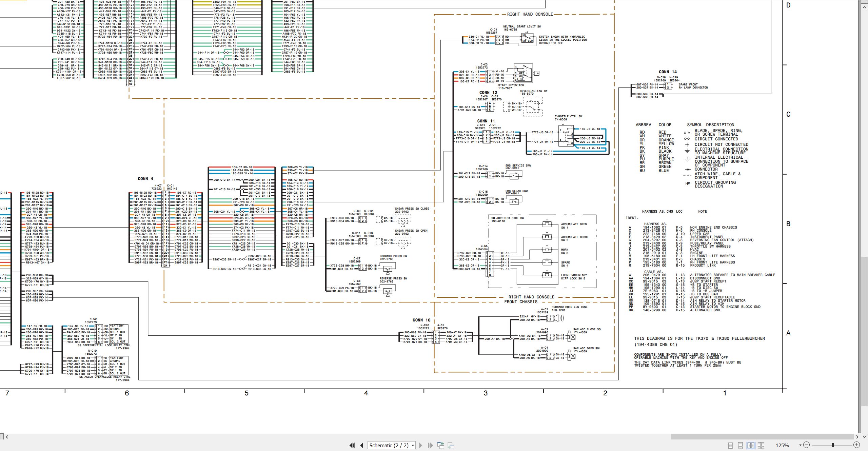
Task: Click the RH JOYSTICK CTRL SW label
Action: click(x=508, y=218)
